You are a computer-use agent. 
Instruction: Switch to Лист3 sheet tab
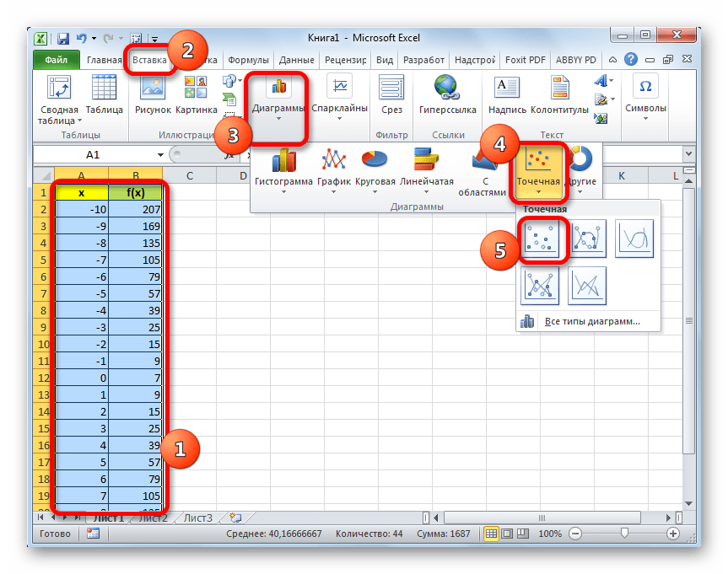pos(198,518)
